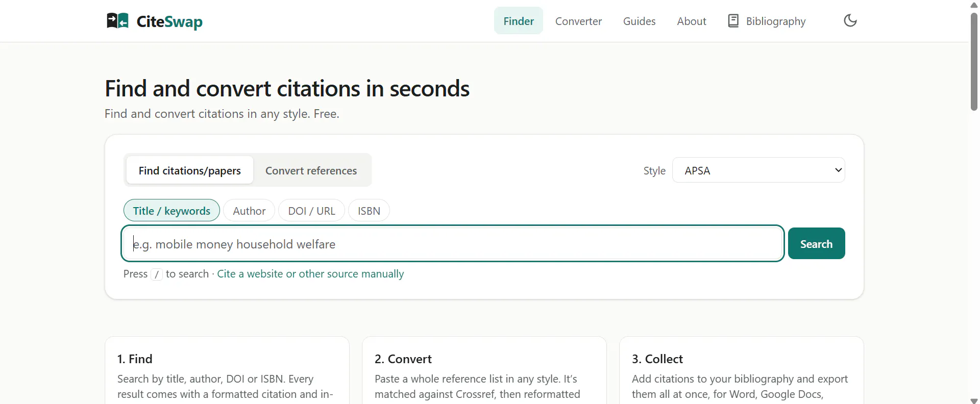This screenshot has width=980, height=404.
Task: Focus the citation search input field
Action: click(x=453, y=244)
